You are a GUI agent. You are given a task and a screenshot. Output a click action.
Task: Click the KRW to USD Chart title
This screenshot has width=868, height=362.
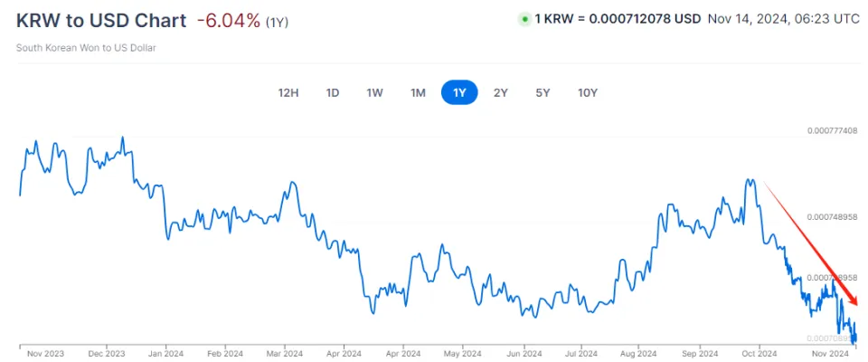coord(101,20)
